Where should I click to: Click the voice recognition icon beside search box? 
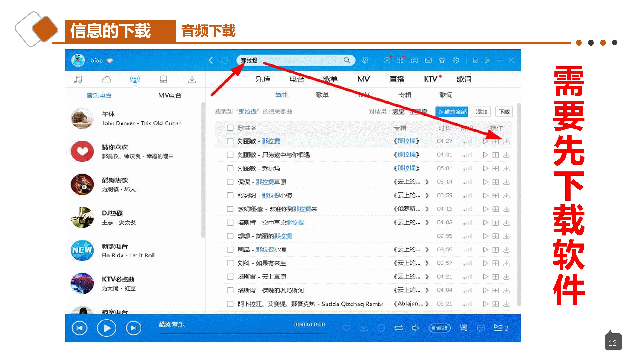[x=365, y=60]
